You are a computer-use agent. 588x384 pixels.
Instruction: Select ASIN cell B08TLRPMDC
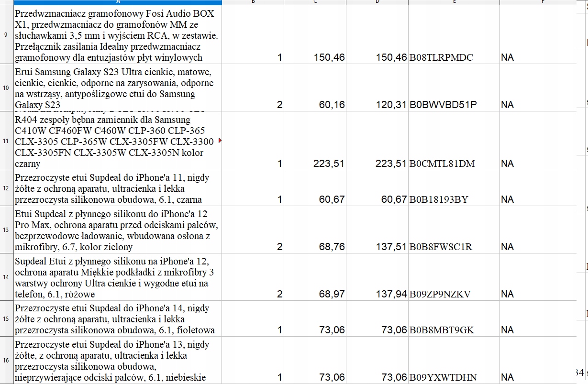454,34
